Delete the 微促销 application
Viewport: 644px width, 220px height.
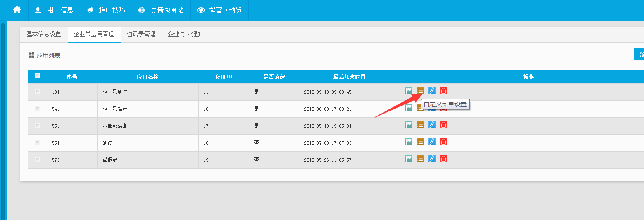444,159
